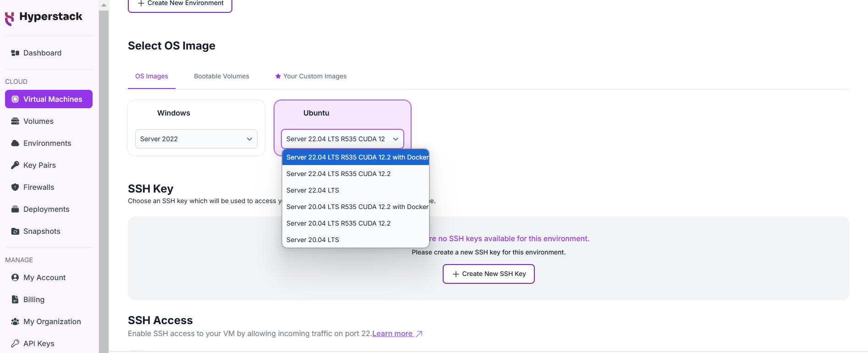Click the Deployments icon in sidebar
Viewport: 868px width, 353px height.
pos(15,209)
